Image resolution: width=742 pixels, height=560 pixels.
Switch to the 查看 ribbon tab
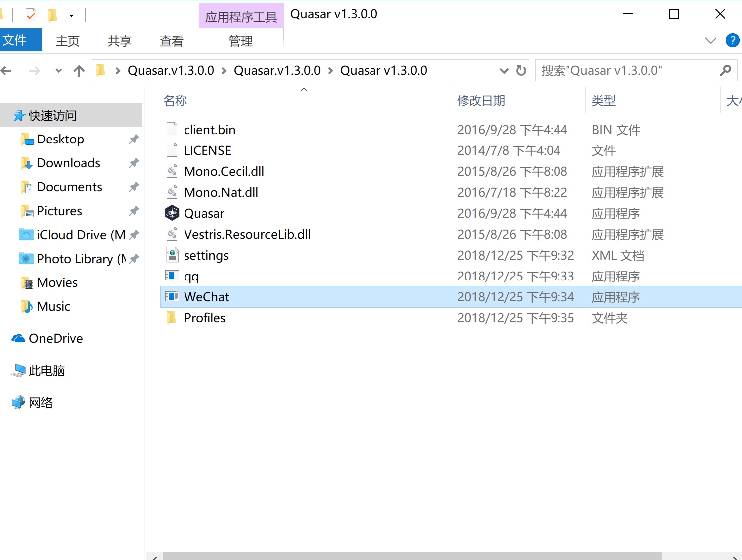pos(171,41)
